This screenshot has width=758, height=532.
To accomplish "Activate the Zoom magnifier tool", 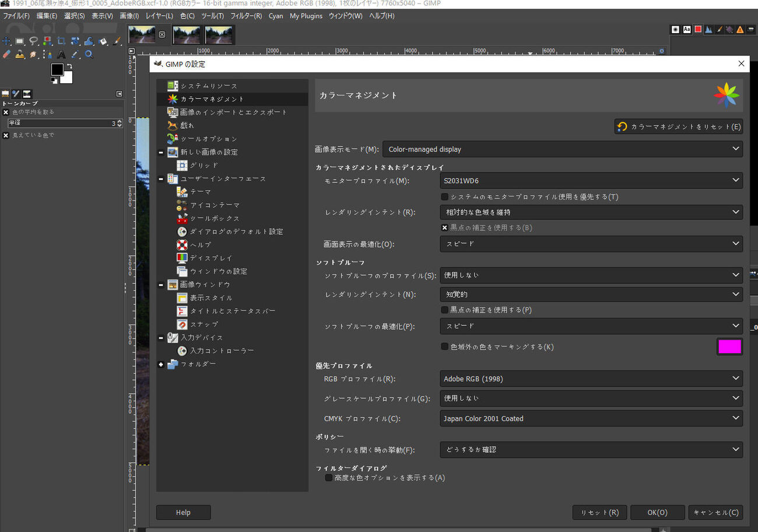I will (89, 54).
